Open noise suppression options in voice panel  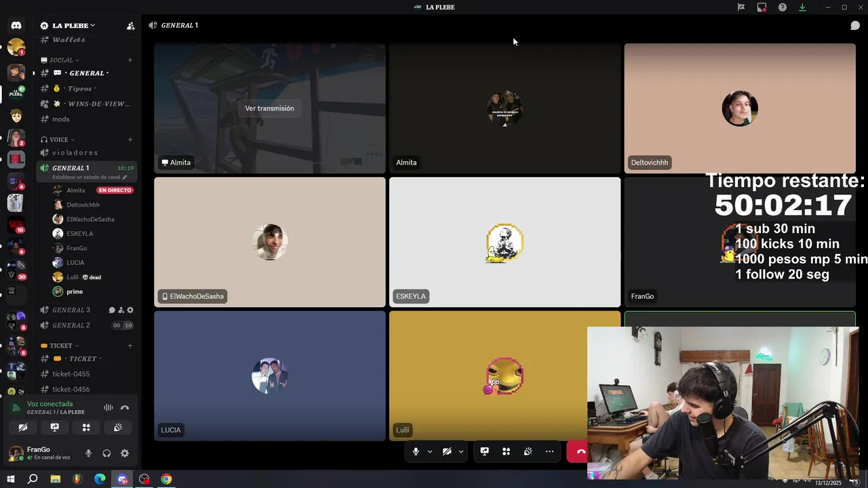point(108,407)
